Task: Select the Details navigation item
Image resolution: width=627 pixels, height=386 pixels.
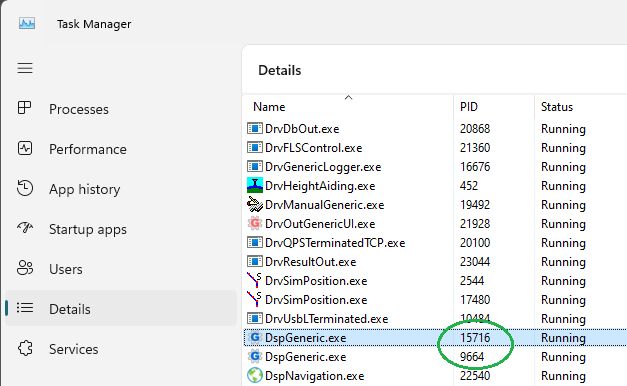Action: (121, 308)
